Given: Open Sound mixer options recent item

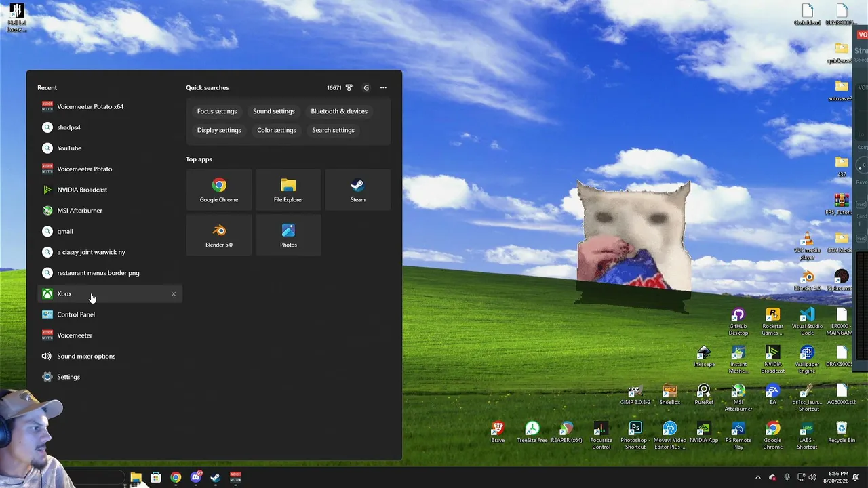Looking at the screenshot, I should pyautogui.click(x=110, y=357).
